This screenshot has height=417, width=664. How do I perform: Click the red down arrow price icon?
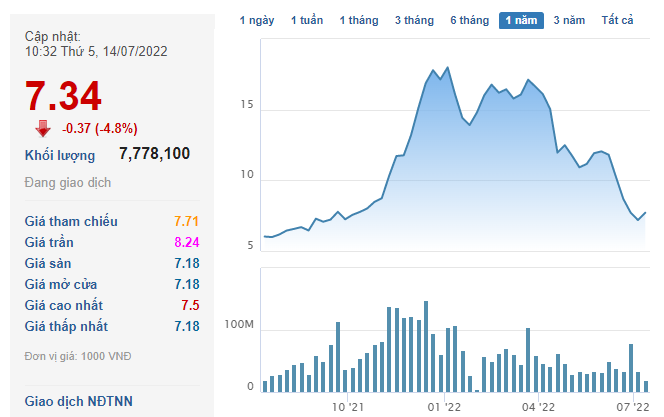(43, 129)
